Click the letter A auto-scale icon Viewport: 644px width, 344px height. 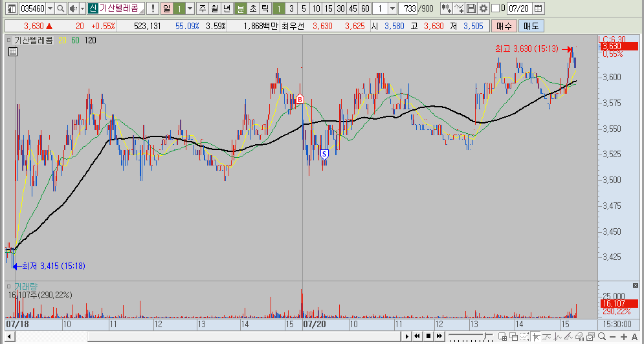click(x=634, y=337)
